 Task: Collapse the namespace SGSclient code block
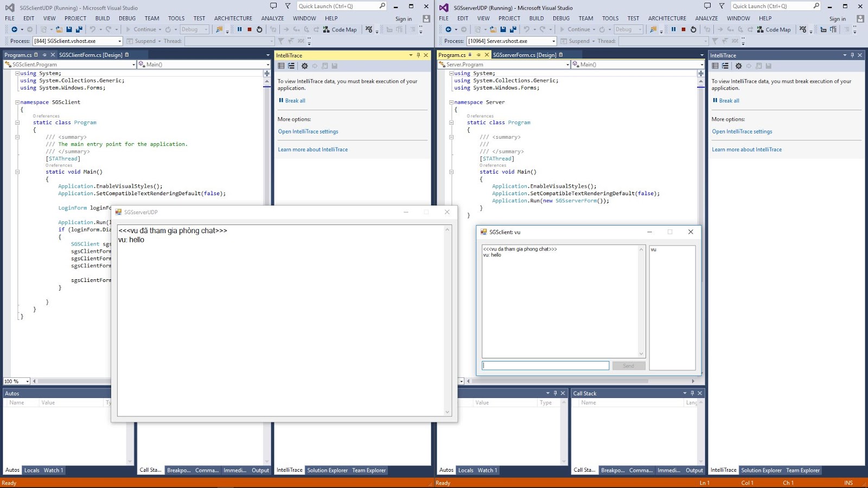click(x=17, y=102)
